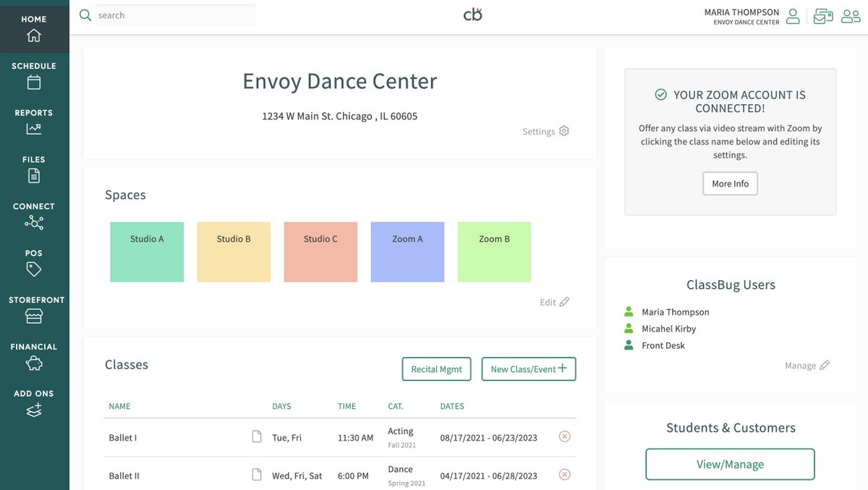The width and height of the screenshot is (868, 490).
Task: Click the person icon beside Maria Thompson
Action: (629, 312)
